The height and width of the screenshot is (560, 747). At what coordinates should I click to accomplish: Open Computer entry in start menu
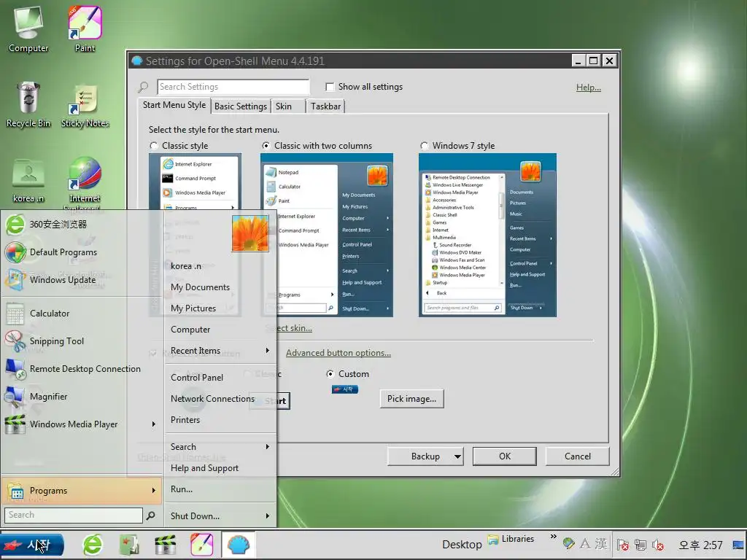[x=220, y=330]
